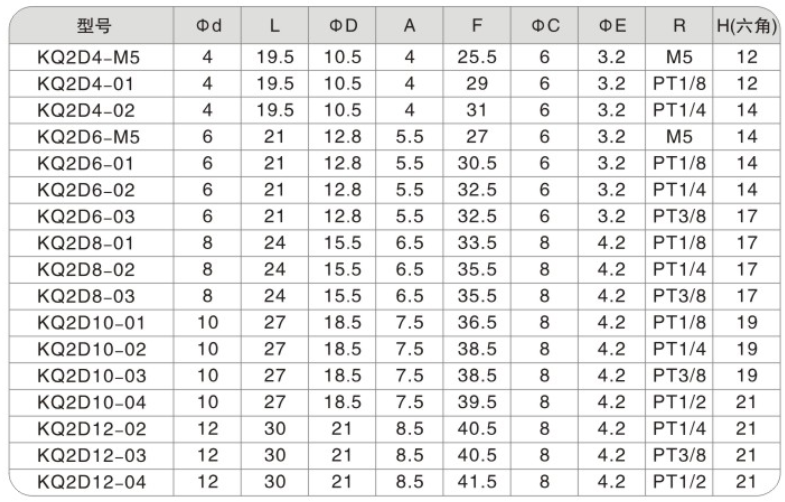785x502 pixels.
Task: Click the KQ2D12-04 model name
Action: tap(92, 482)
